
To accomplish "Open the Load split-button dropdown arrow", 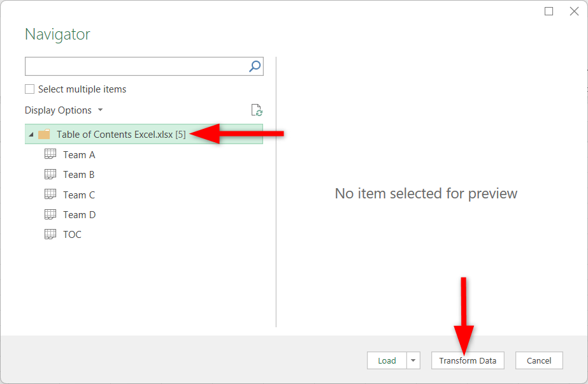I will tap(415, 360).
